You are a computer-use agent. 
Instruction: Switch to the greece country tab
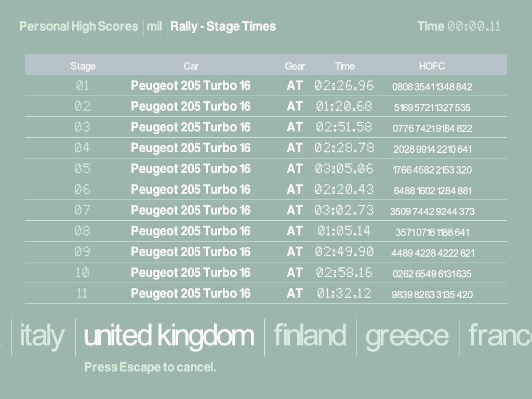[x=407, y=336]
